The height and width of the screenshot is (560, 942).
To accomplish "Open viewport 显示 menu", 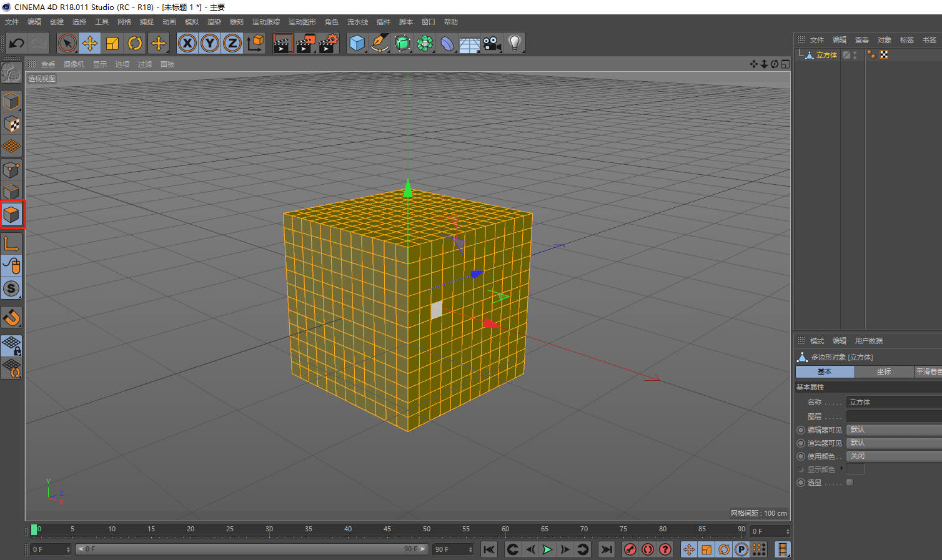I will click(x=100, y=64).
